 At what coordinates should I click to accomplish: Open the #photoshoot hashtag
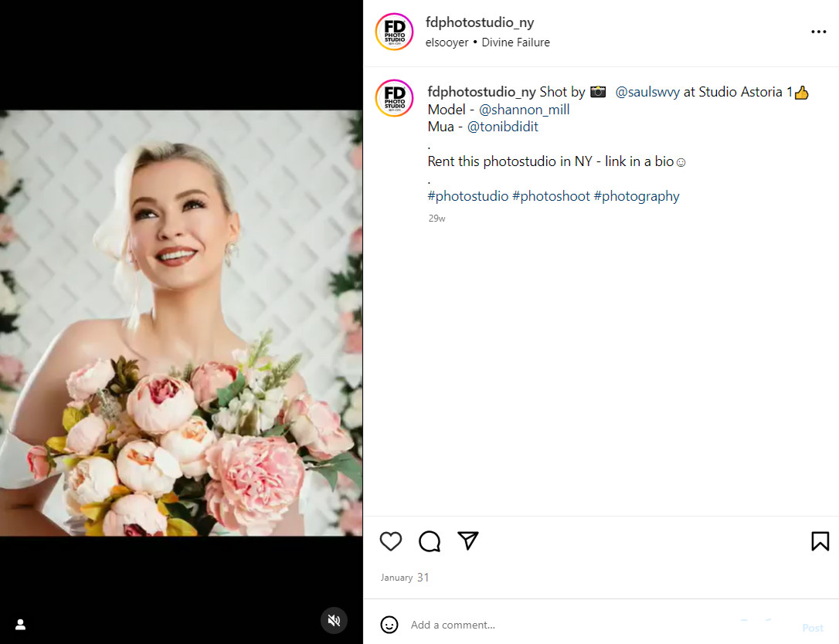(x=551, y=196)
